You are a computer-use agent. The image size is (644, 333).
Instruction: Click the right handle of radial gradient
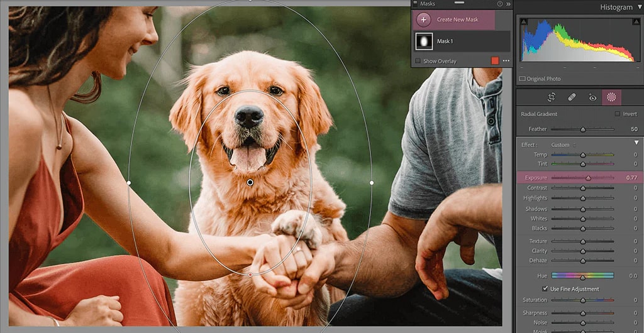(372, 182)
